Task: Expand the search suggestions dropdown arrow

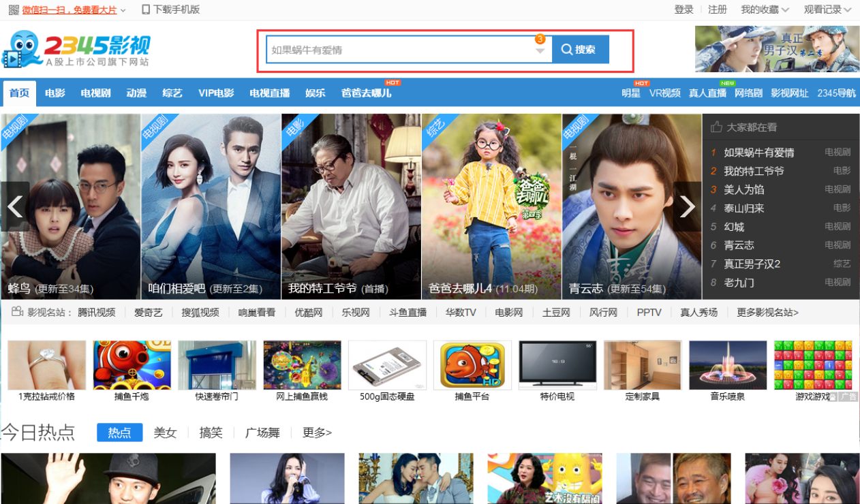Action: coord(540,50)
